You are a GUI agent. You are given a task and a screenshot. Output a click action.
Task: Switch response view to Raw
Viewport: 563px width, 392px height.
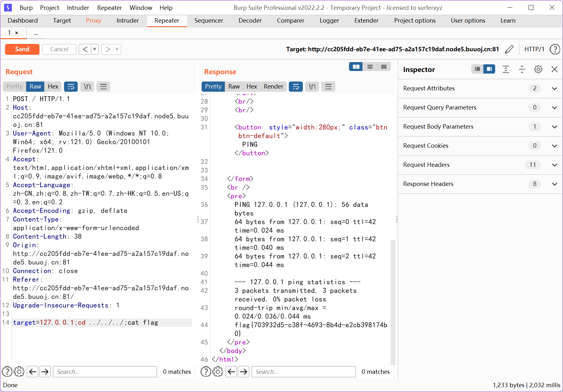[x=234, y=87]
